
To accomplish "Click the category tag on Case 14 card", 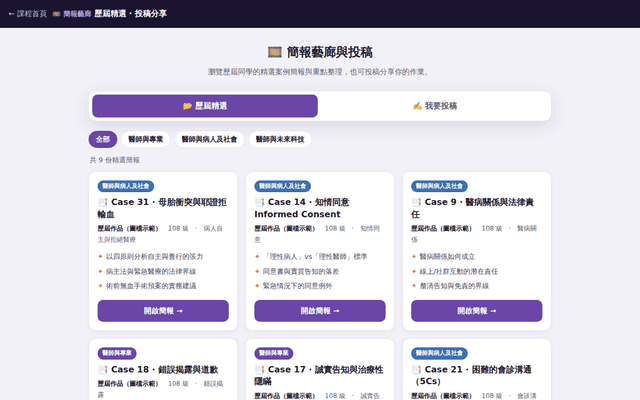I will click(282, 186).
